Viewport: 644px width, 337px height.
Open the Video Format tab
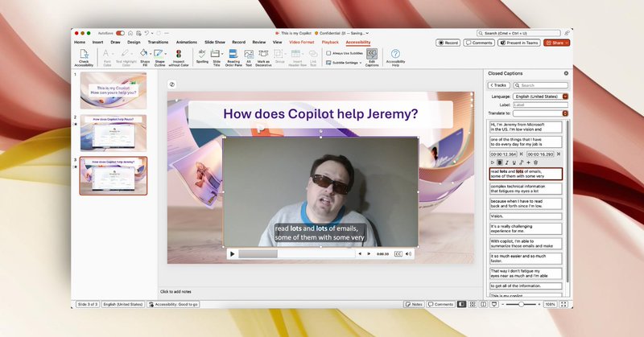[301, 43]
